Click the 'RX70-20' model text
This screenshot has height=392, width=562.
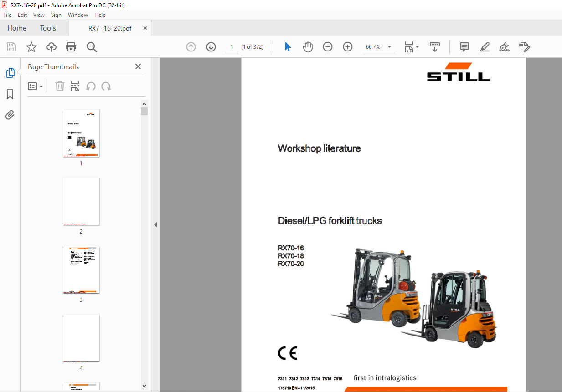tap(291, 264)
